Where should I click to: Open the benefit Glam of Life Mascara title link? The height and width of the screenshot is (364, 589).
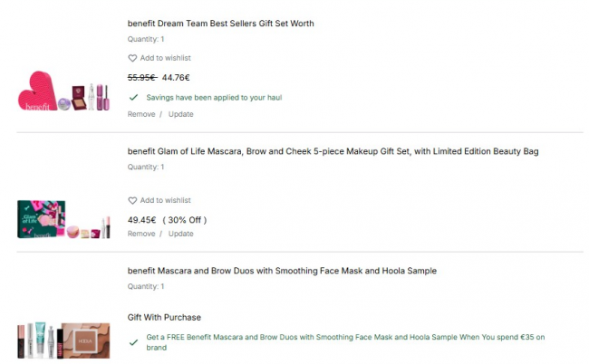coord(333,151)
